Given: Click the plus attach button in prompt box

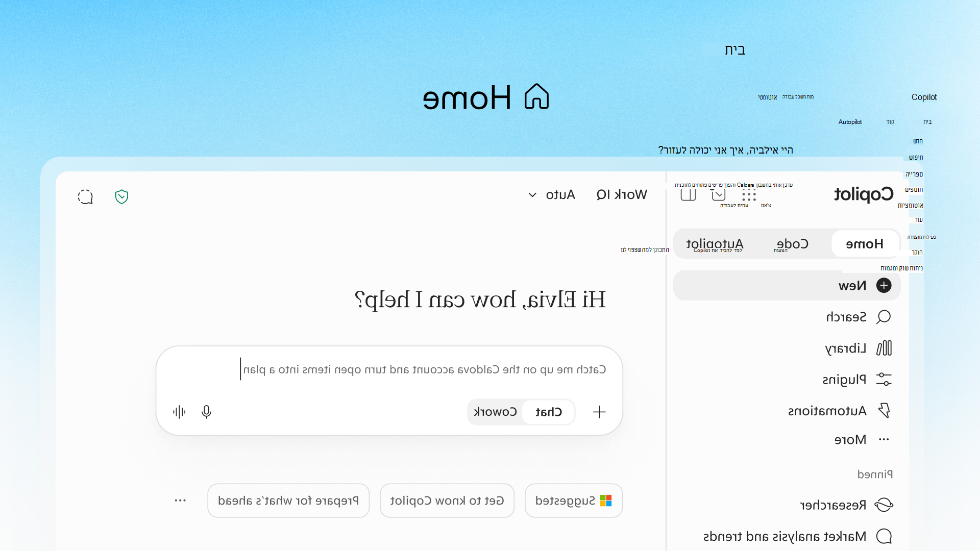Looking at the screenshot, I should (x=599, y=412).
